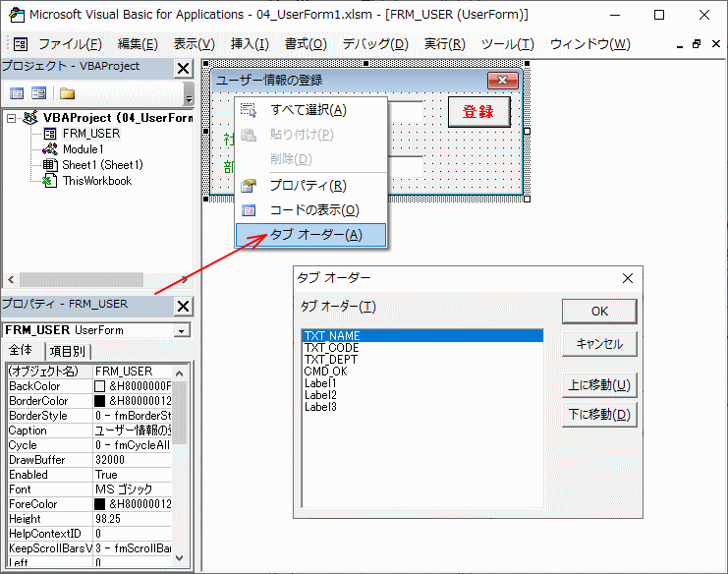Click BorderColor black swatch in Properties
The image size is (728, 574).
(100, 401)
